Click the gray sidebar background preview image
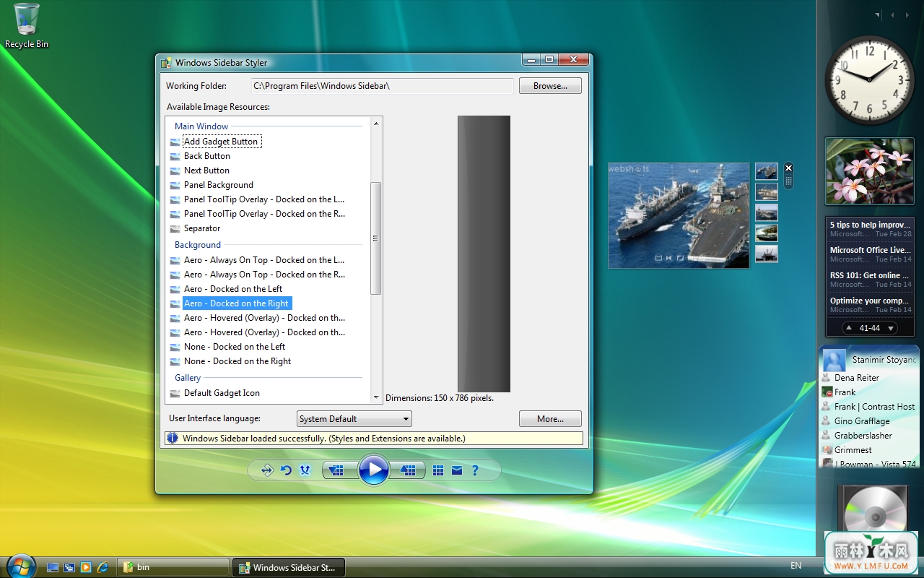The image size is (924, 578). (x=484, y=254)
